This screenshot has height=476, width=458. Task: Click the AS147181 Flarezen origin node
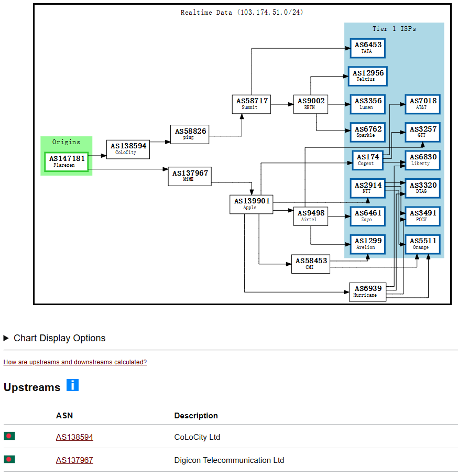(x=66, y=161)
